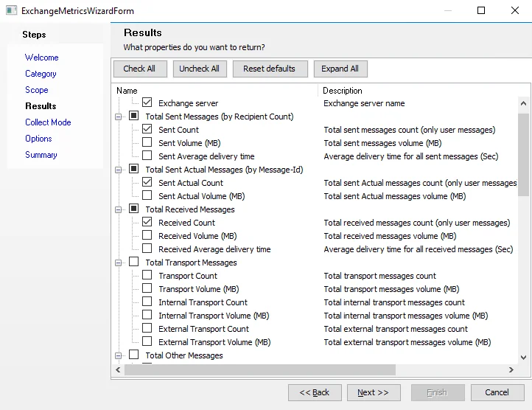The width and height of the screenshot is (532, 410).
Task: Click the horizontal scrollbar thumb
Action: 260,369
